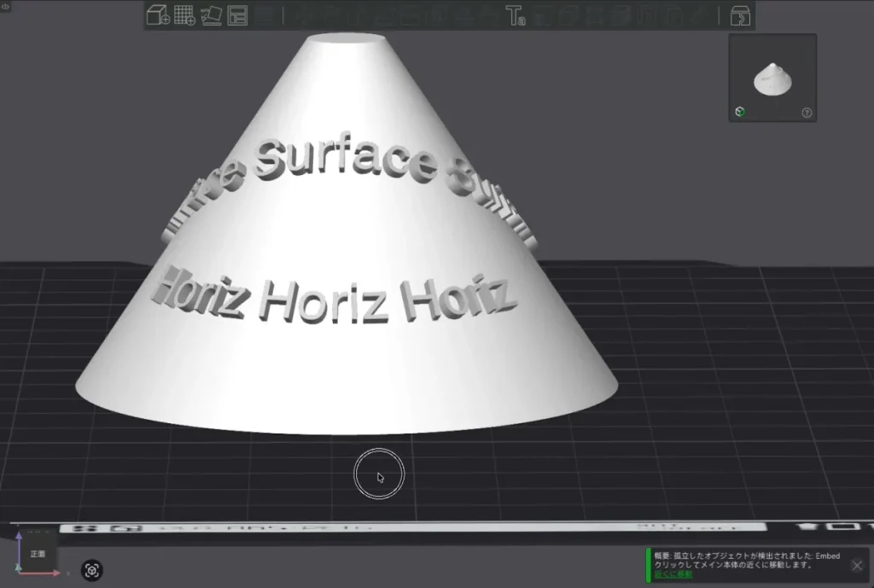Select the Auto orient tool
Viewport: 874px width, 588px height.
[x=212, y=15]
